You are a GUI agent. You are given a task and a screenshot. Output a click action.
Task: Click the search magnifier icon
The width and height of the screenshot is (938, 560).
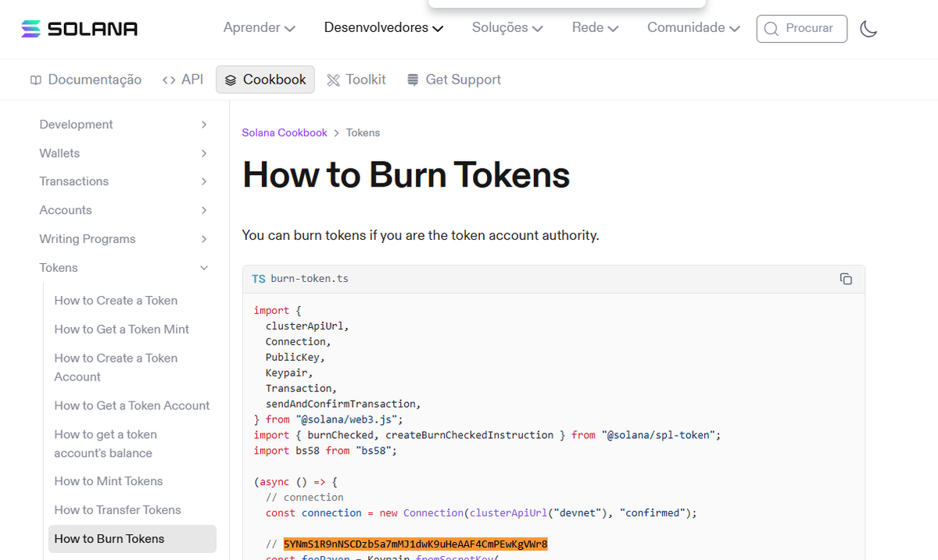coord(772,29)
